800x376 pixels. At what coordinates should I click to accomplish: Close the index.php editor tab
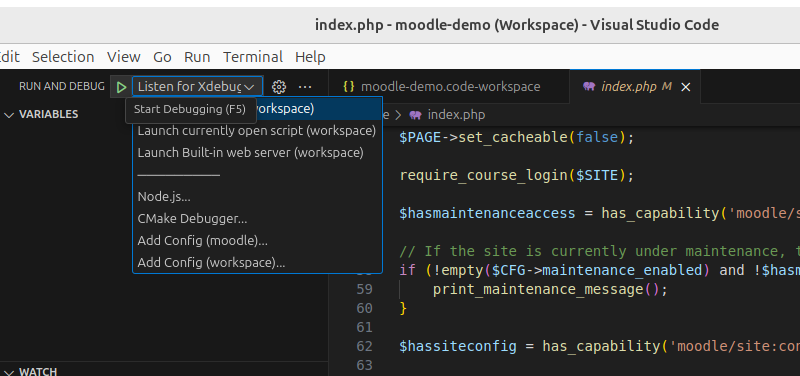[686, 87]
